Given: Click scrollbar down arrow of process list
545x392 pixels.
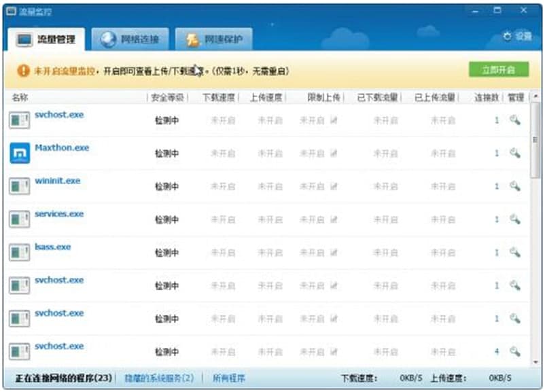Looking at the screenshot, I should [535, 362].
